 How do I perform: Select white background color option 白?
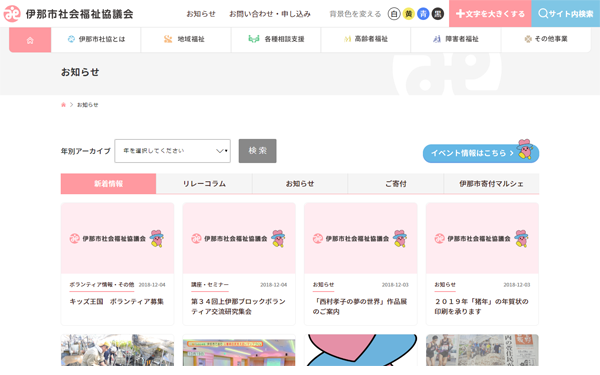coord(394,14)
